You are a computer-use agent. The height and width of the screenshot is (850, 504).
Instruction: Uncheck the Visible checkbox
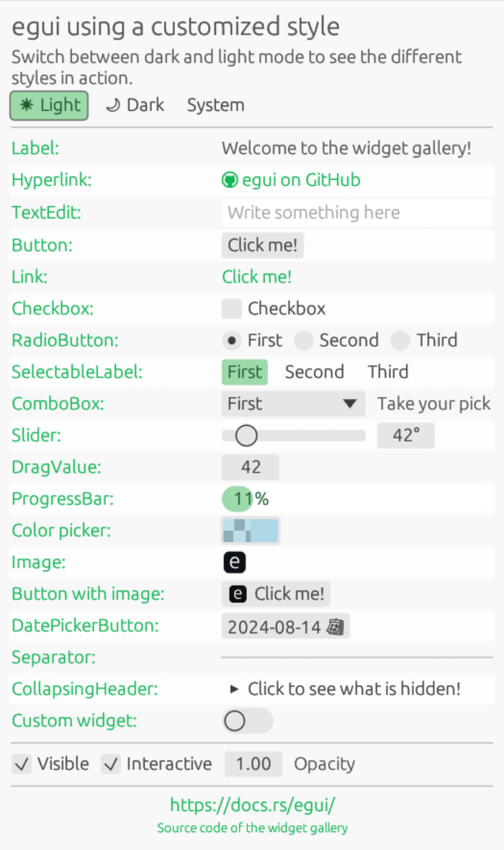coord(22,764)
